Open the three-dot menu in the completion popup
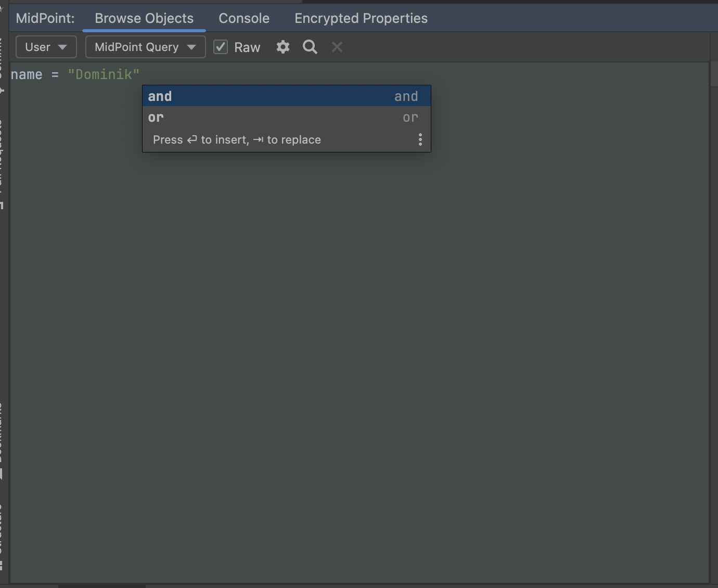This screenshot has height=588, width=718. pyautogui.click(x=420, y=139)
